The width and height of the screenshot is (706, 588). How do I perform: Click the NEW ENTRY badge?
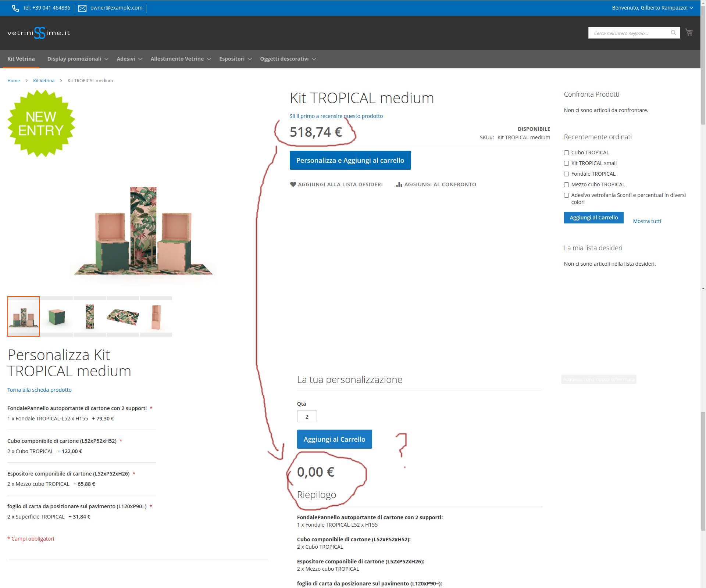click(41, 124)
